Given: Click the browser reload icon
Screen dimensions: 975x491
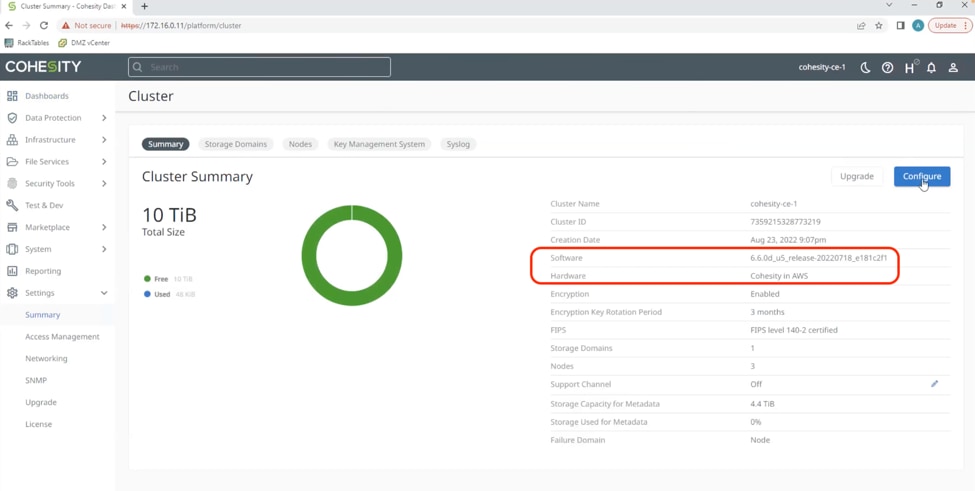Looking at the screenshot, I should click(44, 25).
